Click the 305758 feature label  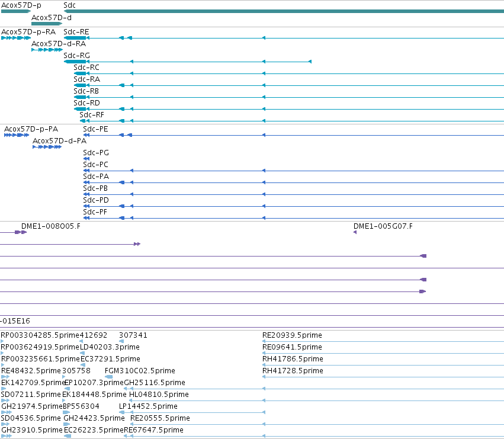[x=76, y=371]
